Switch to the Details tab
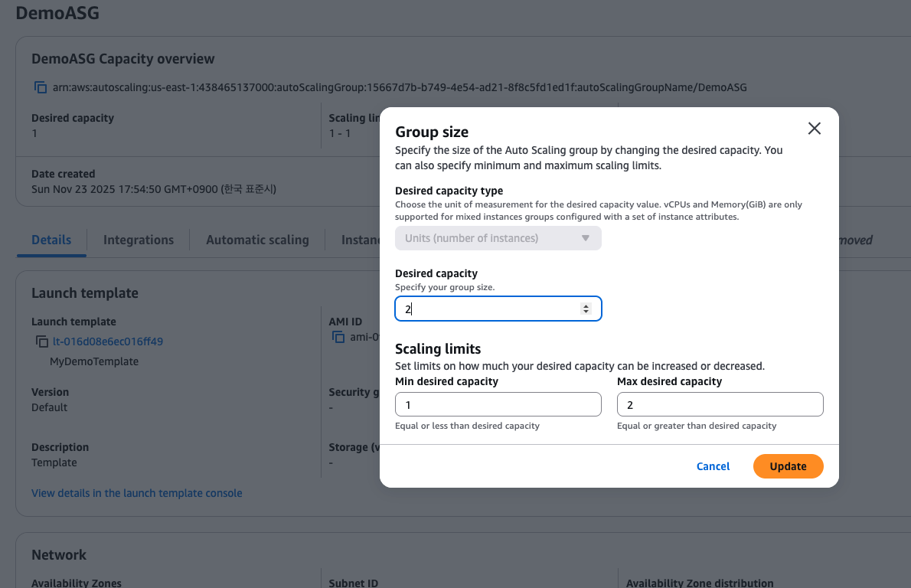Image resolution: width=911 pixels, height=588 pixels. pos(51,240)
